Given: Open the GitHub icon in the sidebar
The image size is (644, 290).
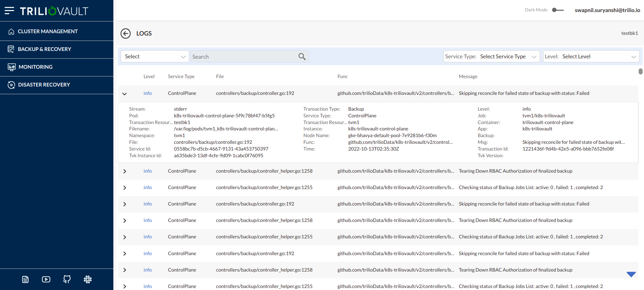Looking at the screenshot, I should click(67, 279).
